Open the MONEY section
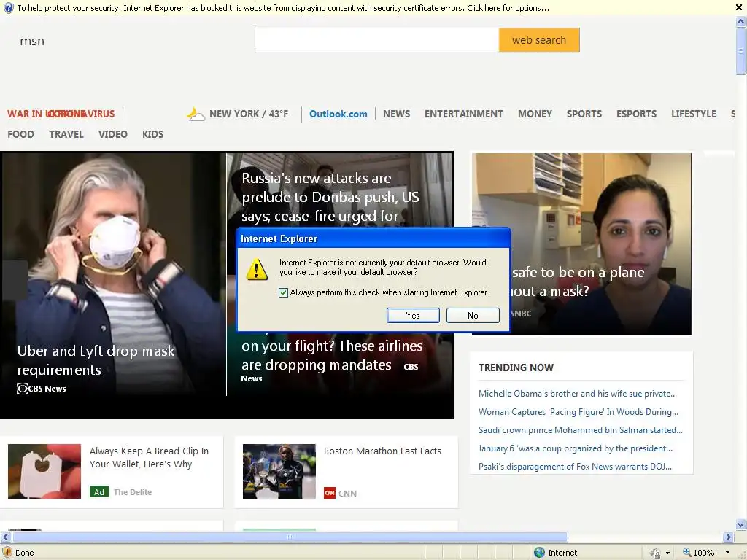Viewport: 747px width, 560px height. [535, 114]
